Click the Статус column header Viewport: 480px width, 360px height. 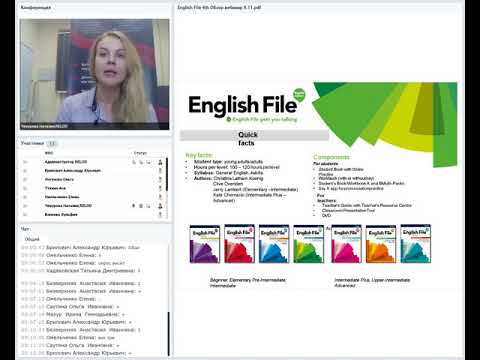pos(140,153)
